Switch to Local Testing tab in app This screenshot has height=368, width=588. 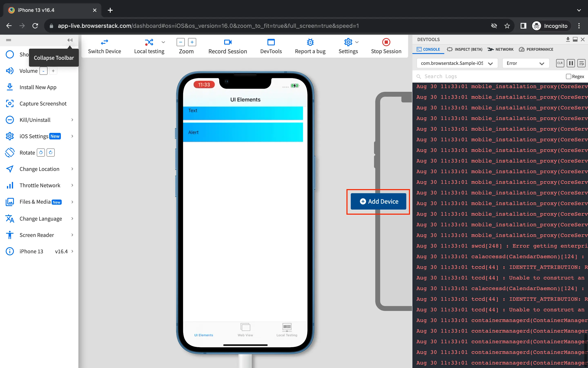click(x=287, y=330)
